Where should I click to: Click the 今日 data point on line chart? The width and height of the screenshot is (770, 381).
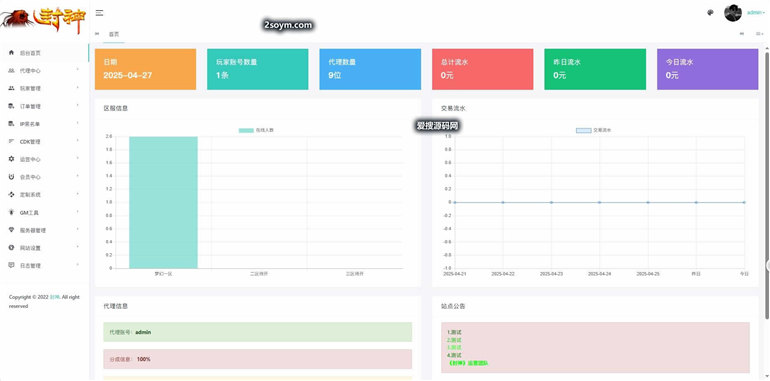point(744,202)
